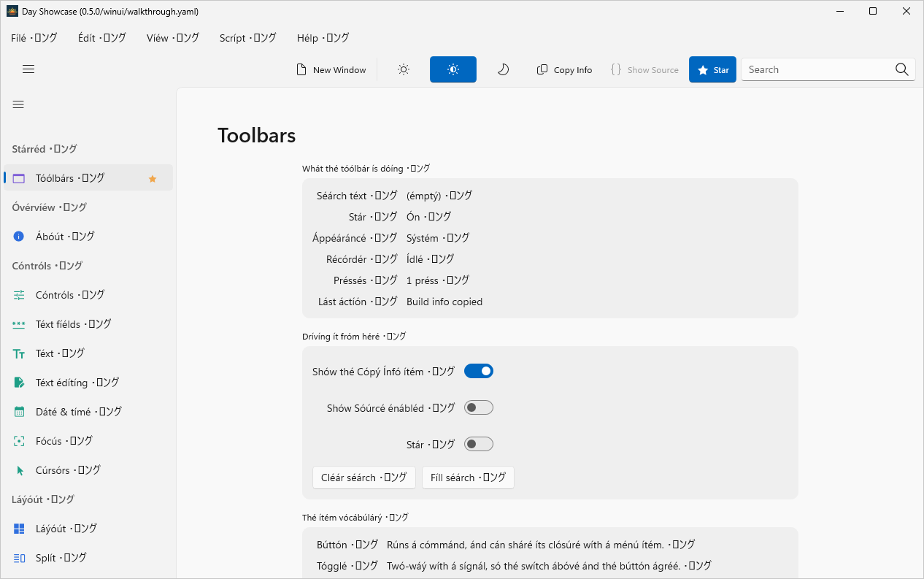Click the star icon on Star button

[703, 70]
